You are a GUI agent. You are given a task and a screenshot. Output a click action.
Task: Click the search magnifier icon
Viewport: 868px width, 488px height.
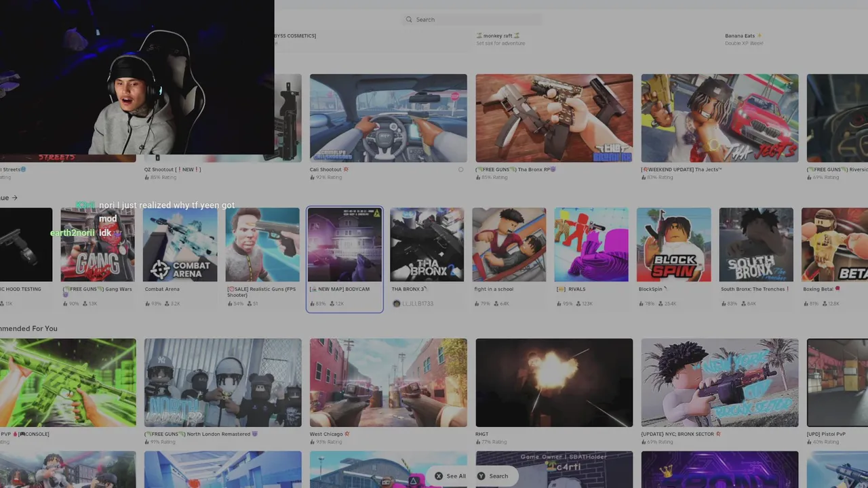[x=409, y=20]
